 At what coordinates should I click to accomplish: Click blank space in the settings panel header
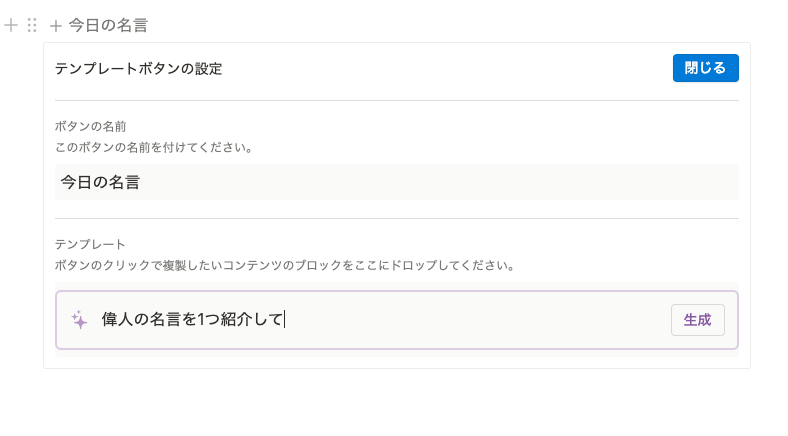[x=447, y=68]
